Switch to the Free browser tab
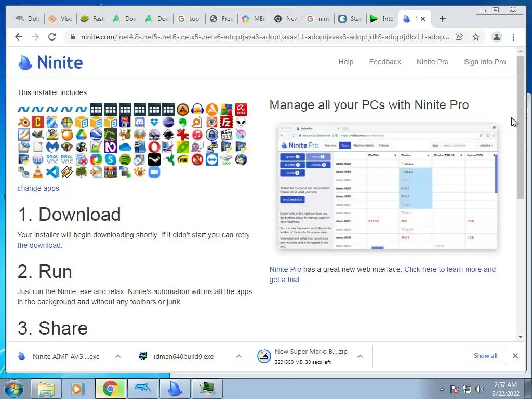Screen dimensions: 532x399 221,19
